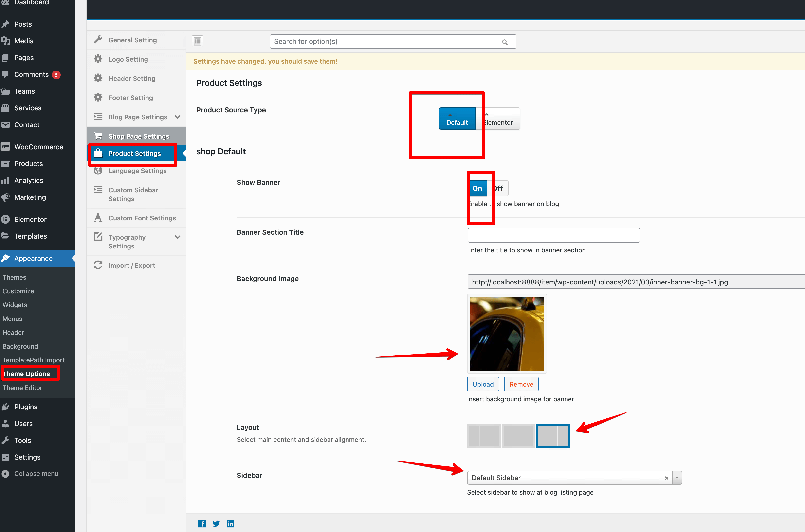Expand Typography Settings chevron
This screenshot has width=805, height=532.
[x=178, y=237]
